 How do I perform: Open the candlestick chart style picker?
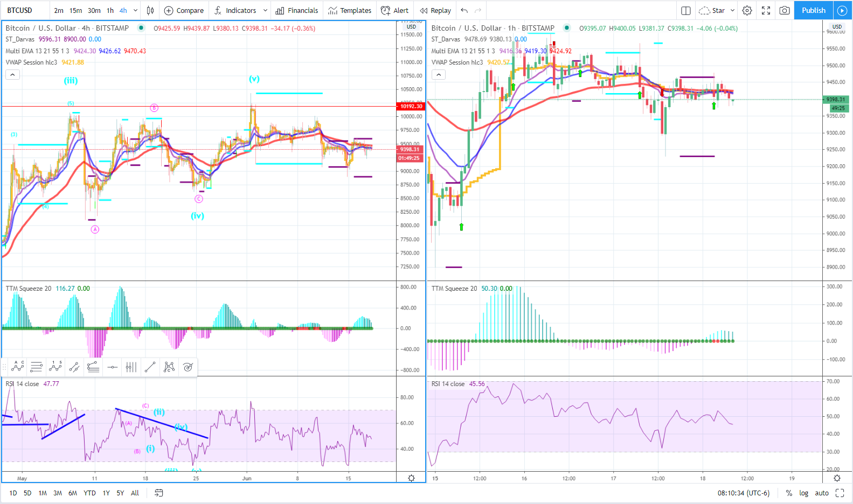pyautogui.click(x=150, y=10)
